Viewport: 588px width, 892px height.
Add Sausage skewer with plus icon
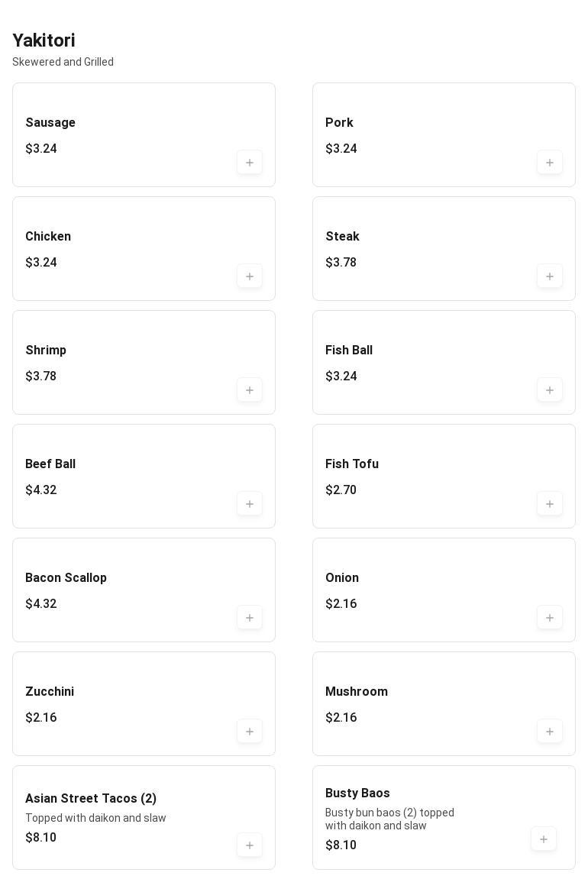[250, 163]
